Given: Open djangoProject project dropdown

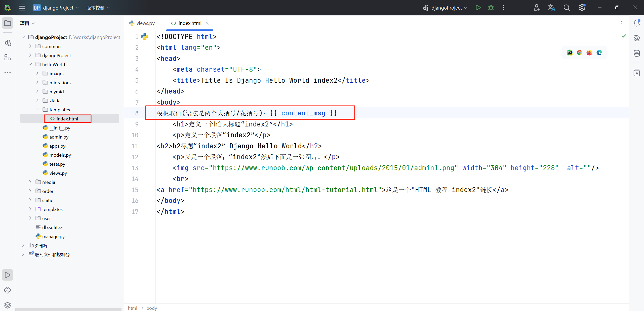Looking at the screenshot, I should [x=56, y=8].
